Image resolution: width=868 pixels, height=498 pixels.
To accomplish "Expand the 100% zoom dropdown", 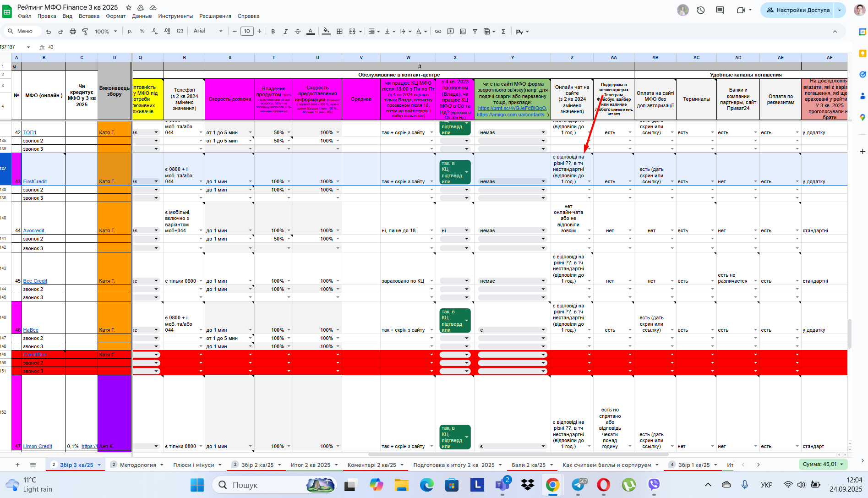I will (106, 32).
